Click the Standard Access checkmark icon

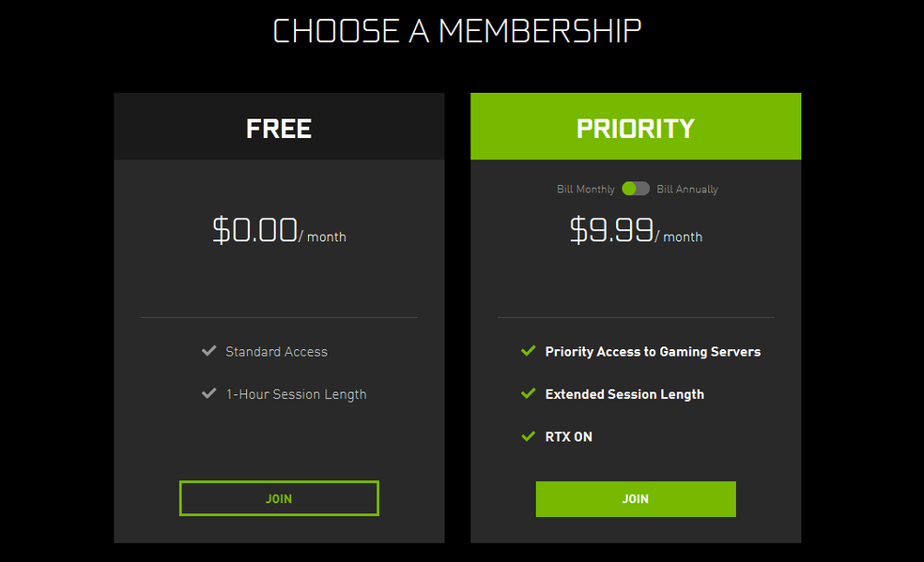coord(208,352)
